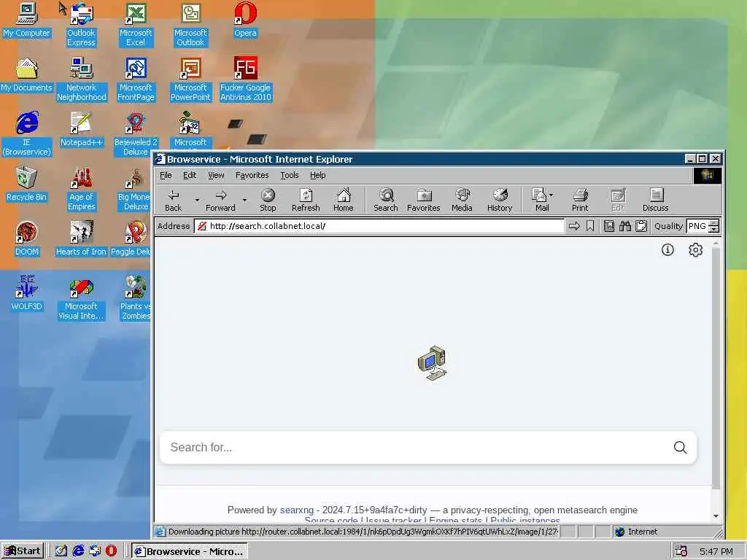Open searxng preferences gear icon
Image resolution: width=747 pixels, height=560 pixels.
point(695,249)
